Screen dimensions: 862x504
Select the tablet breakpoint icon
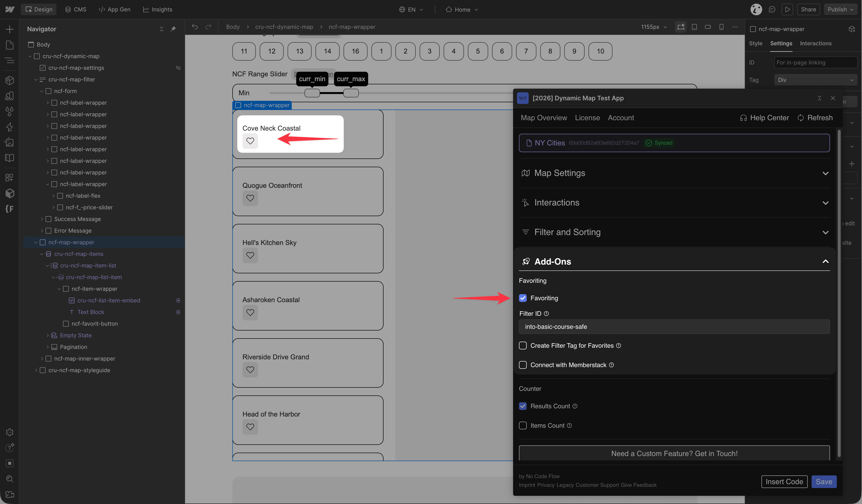coord(694,27)
